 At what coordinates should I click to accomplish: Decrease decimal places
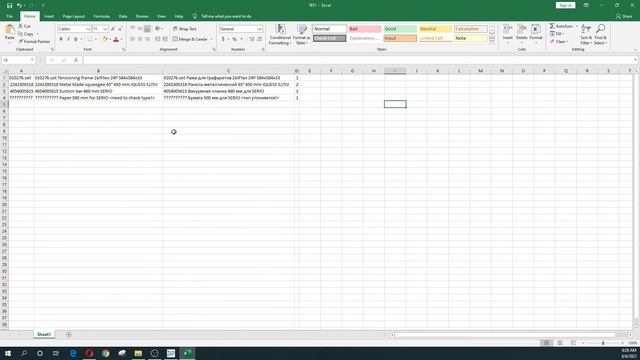pyautogui.click(x=259, y=39)
